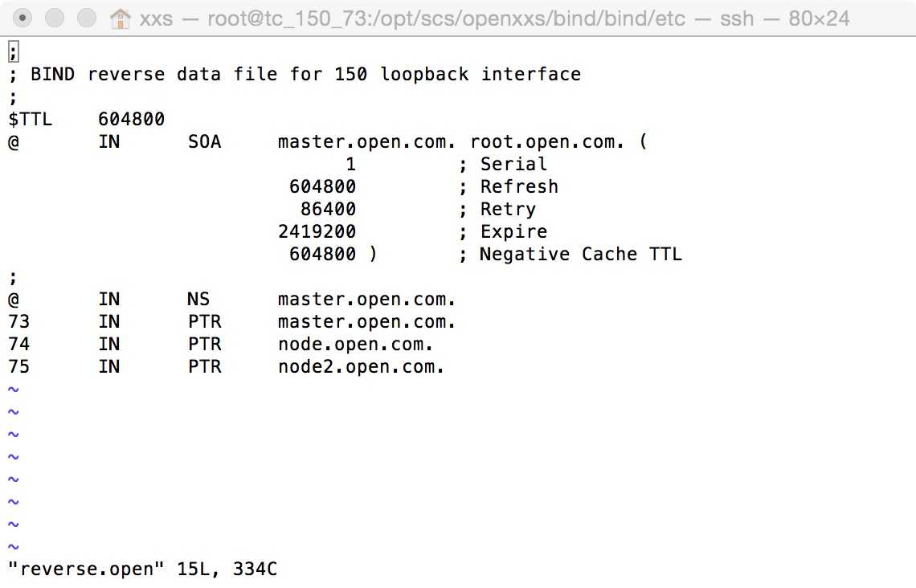Viewport: 916px width, 588px height.
Task: Place cursor on Expire value 2419200
Action: tap(317, 232)
